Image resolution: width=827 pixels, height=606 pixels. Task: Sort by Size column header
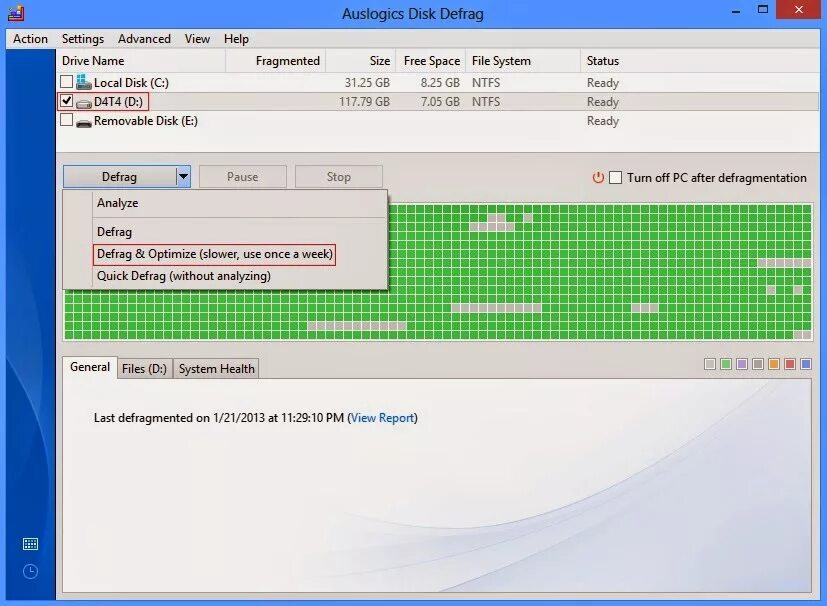(361, 61)
